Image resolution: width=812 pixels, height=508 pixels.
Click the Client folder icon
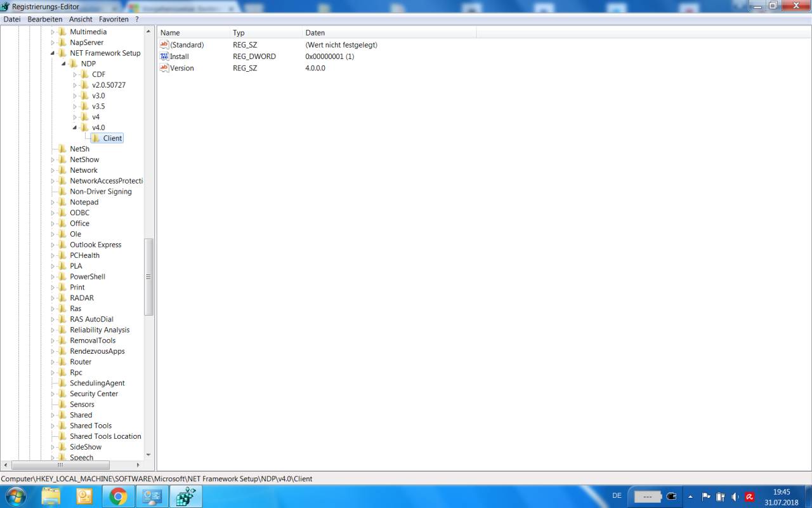[96, 138]
